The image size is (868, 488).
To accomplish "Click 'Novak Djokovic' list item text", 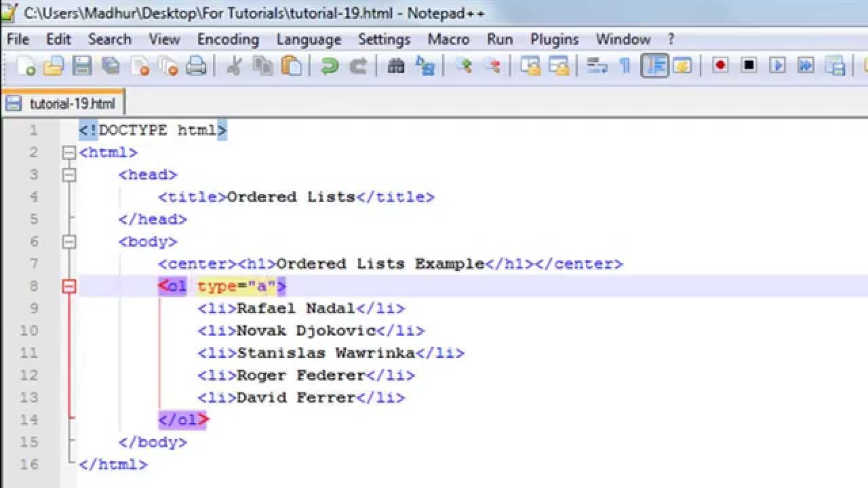I will coord(306,331).
